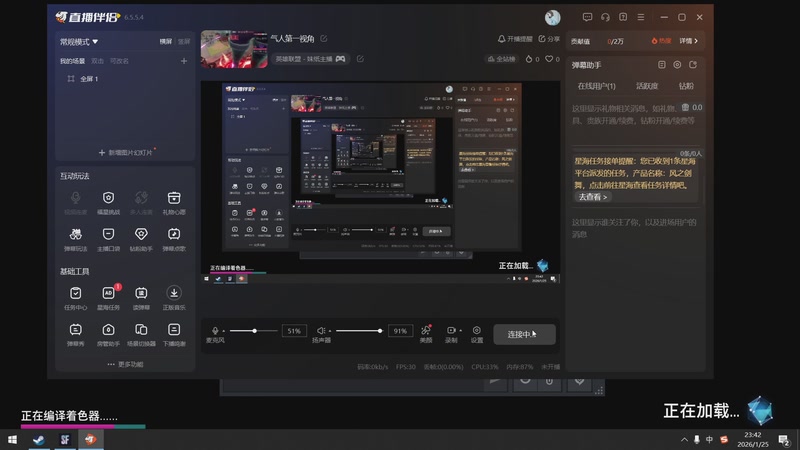Switch to 竖屏 portrait orientation
This screenshot has width=800, height=450.
[x=184, y=41]
